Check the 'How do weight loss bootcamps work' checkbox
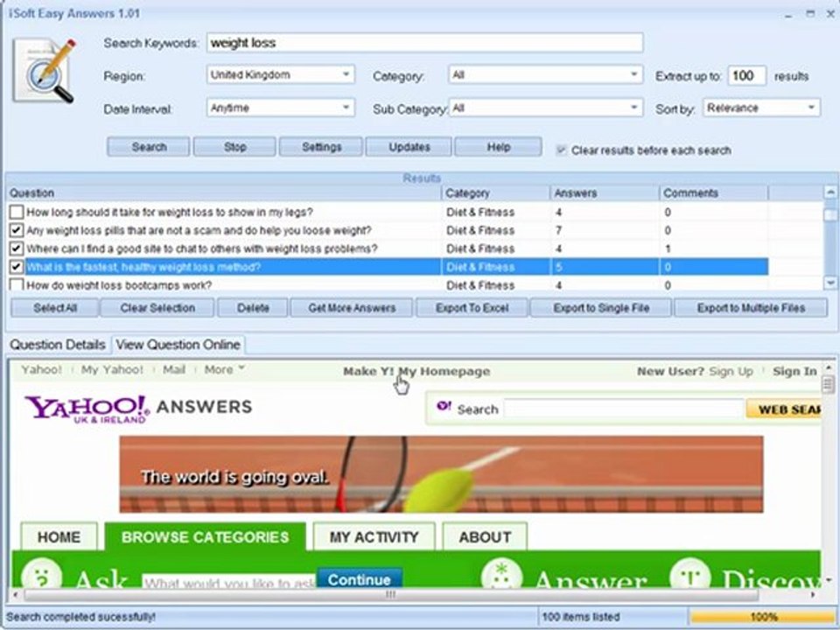Image resolution: width=840 pixels, height=630 pixels. (17, 284)
